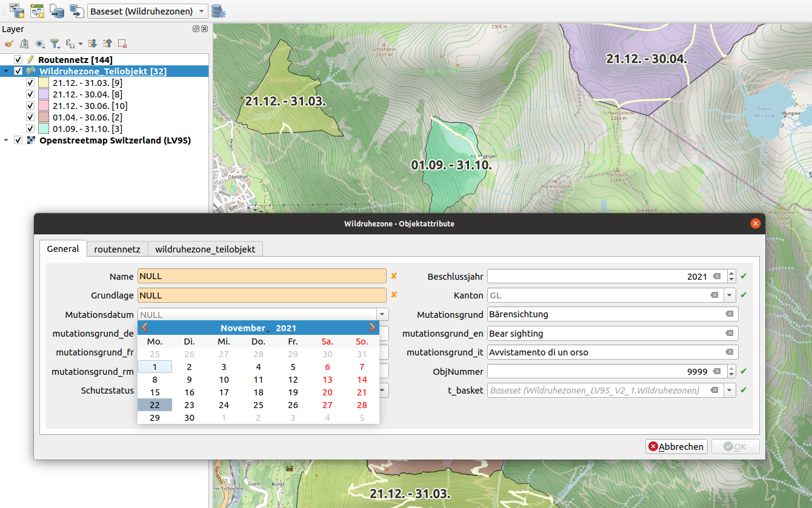Go to next month in calendar
Viewport: 812px width, 508px height.
[x=372, y=328]
